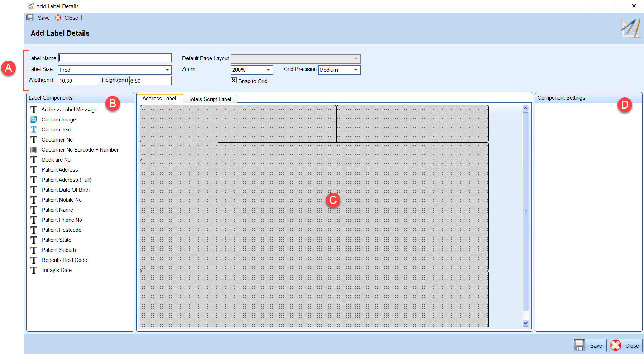Screen dimensions: 644x354
Task: Switch to the Address Label tab
Action: [159, 99]
